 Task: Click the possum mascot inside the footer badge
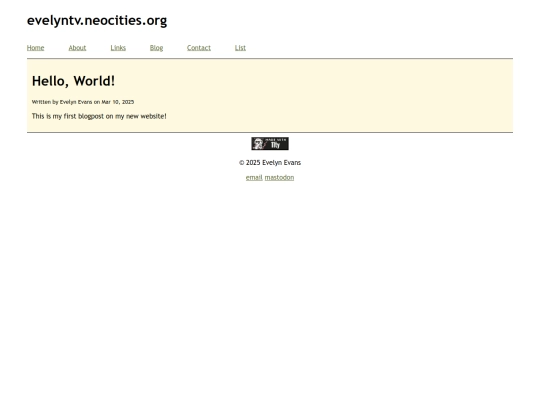tap(258, 144)
